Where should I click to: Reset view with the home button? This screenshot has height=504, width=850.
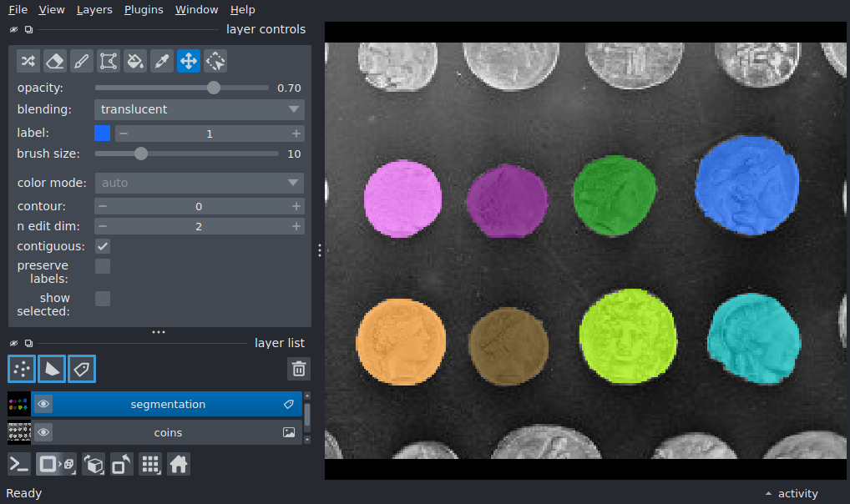tap(179, 465)
